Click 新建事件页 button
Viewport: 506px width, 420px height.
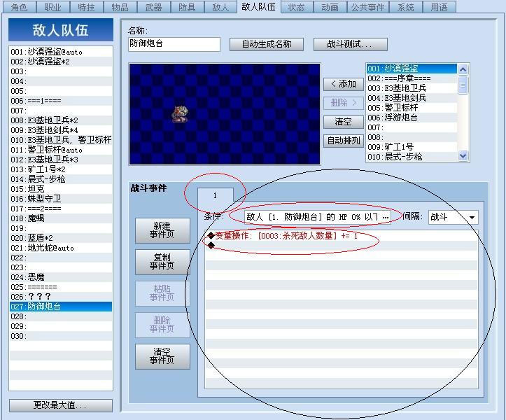click(162, 230)
